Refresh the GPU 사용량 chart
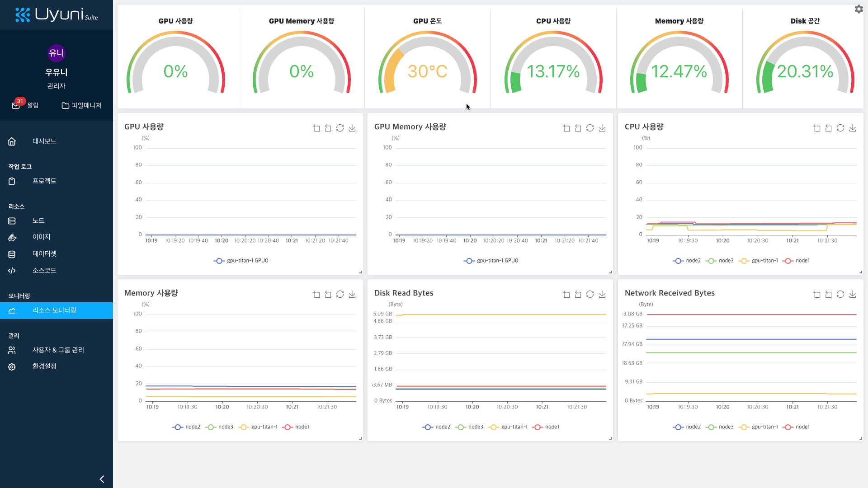 coord(340,128)
